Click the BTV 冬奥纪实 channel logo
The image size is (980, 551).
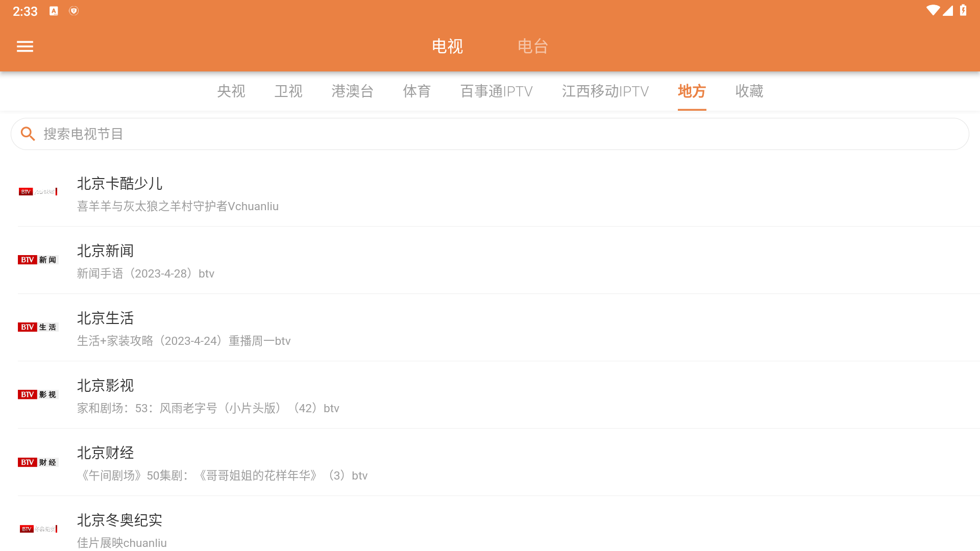click(x=38, y=529)
